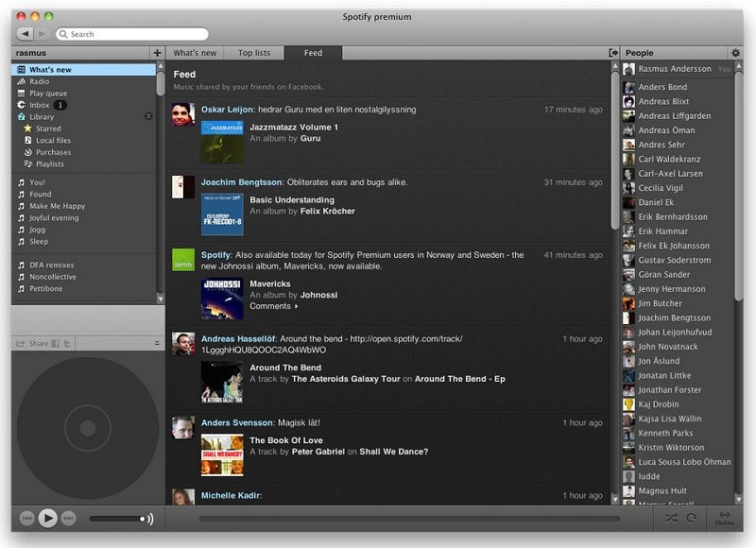Toggle repeat playback
The width and height of the screenshot is (756, 548).
pyautogui.click(x=691, y=518)
